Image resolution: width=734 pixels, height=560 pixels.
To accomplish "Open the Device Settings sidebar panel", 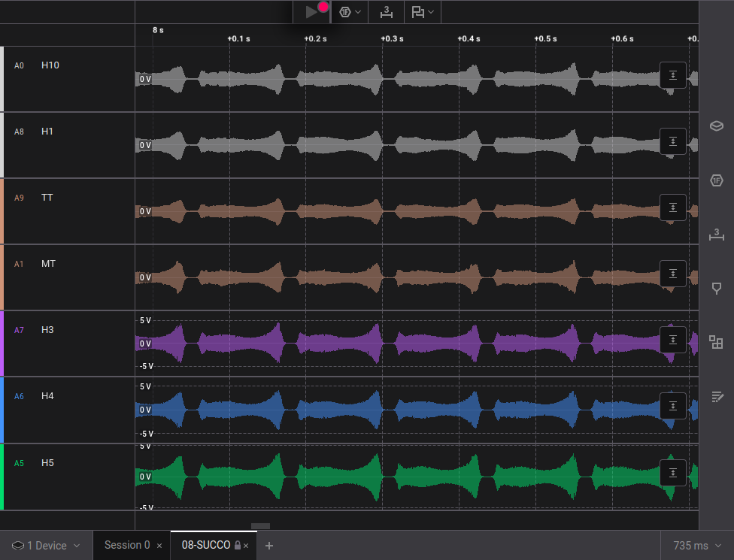I will pyautogui.click(x=716, y=126).
